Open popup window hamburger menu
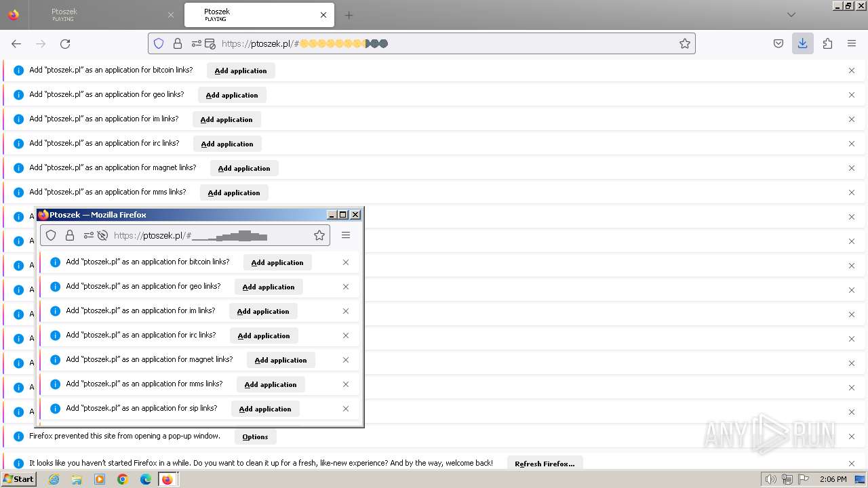Screen dimensions: 868x488 coord(346,235)
